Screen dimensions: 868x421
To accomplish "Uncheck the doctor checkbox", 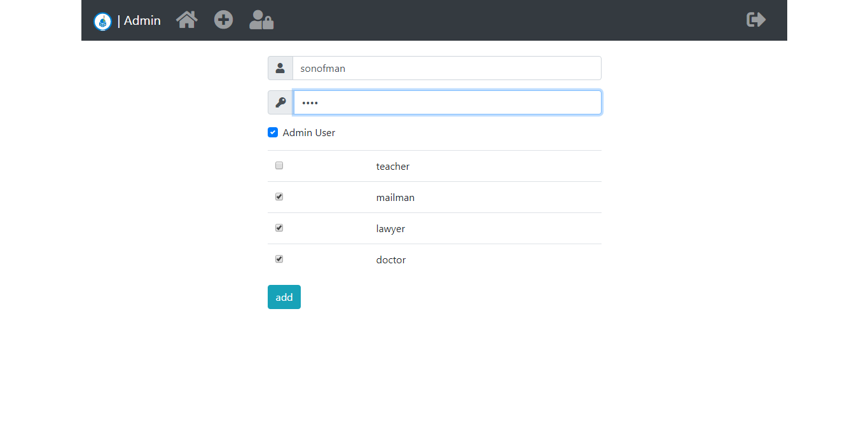I will [279, 259].
